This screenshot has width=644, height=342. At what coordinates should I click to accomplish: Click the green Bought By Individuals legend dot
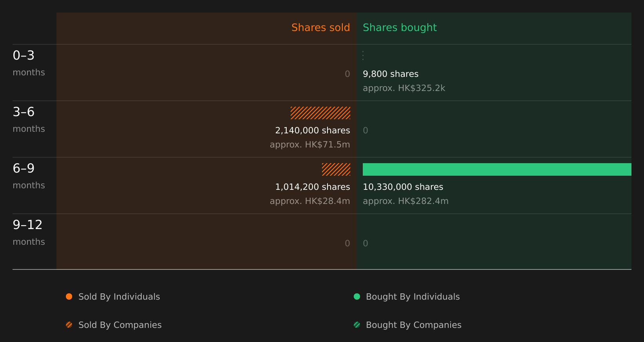(x=357, y=297)
